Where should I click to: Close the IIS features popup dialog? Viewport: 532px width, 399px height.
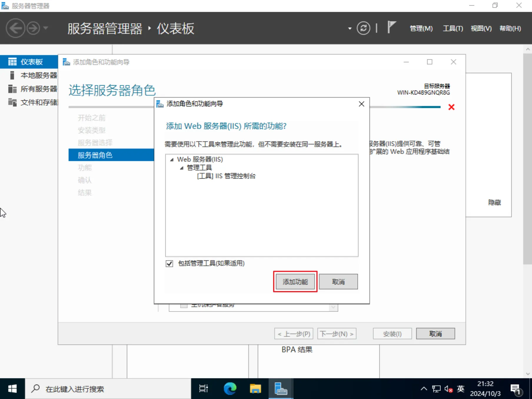pos(362,104)
